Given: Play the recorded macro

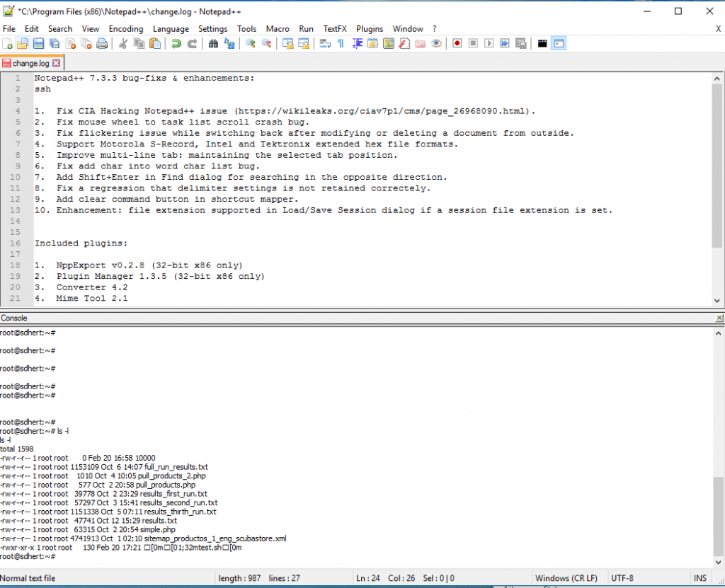Looking at the screenshot, I should pyautogui.click(x=489, y=43).
